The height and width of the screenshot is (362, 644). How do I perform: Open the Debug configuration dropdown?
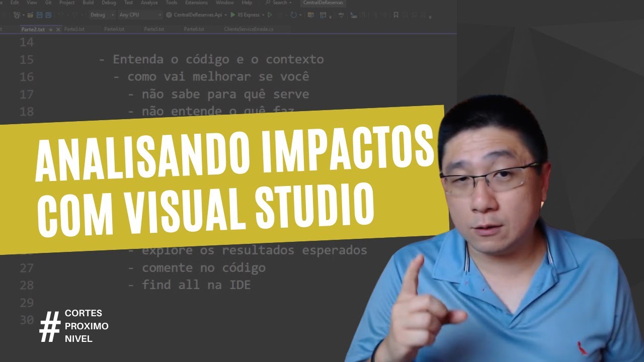click(x=102, y=15)
